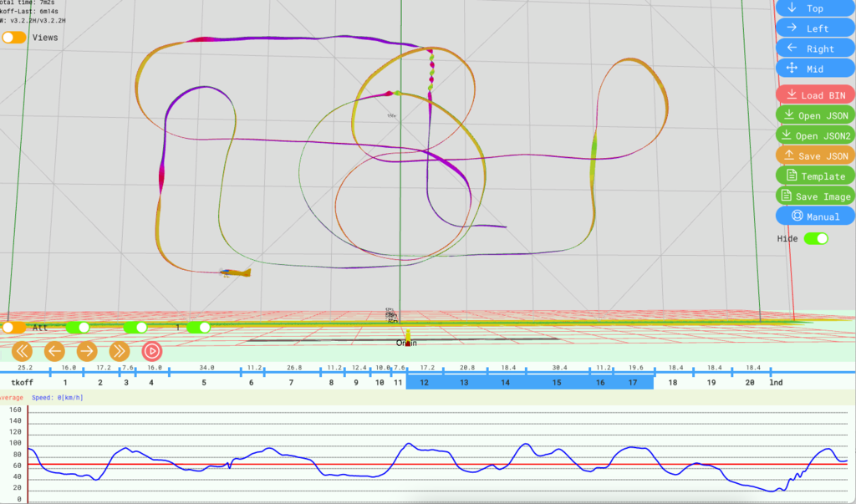Click the Load BIN button
The height and width of the screenshot is (504, 856).
(x=815, y=95)
